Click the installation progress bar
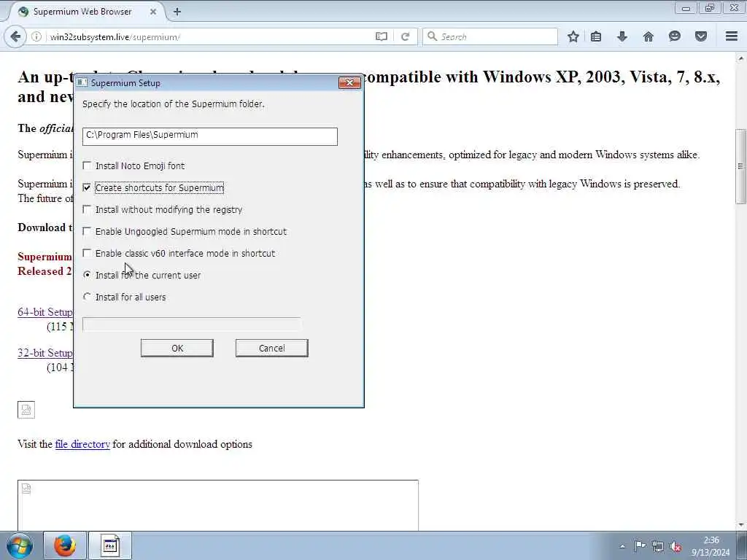The width and height of the screenshot is (747, 560). 192,324
